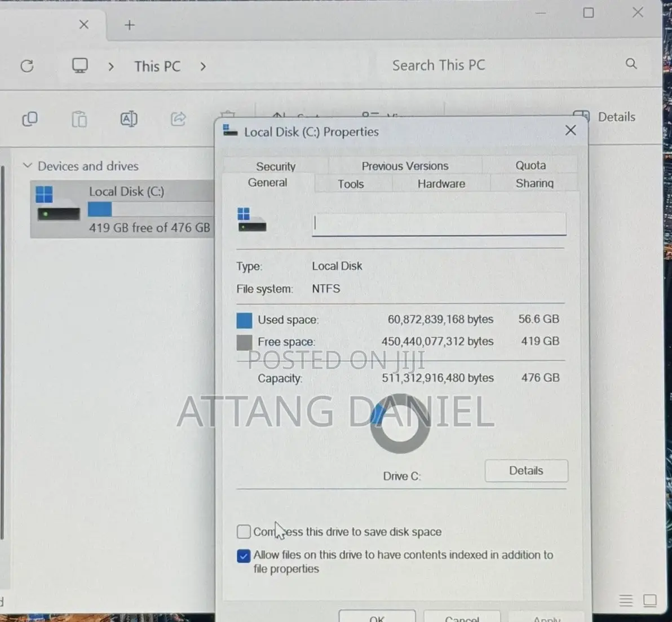
Task: Click the '511,312,916,480 bytes' capacity value
Action: click(437, 378)
